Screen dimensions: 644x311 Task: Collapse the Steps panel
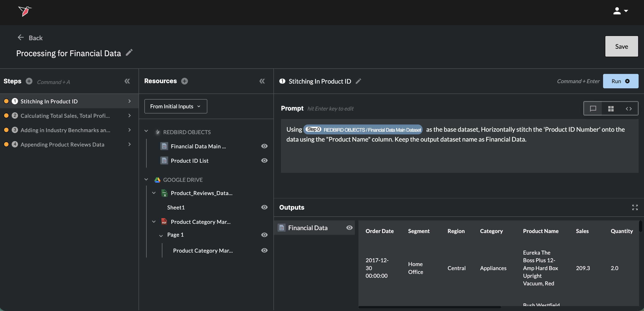coord(127,81)
